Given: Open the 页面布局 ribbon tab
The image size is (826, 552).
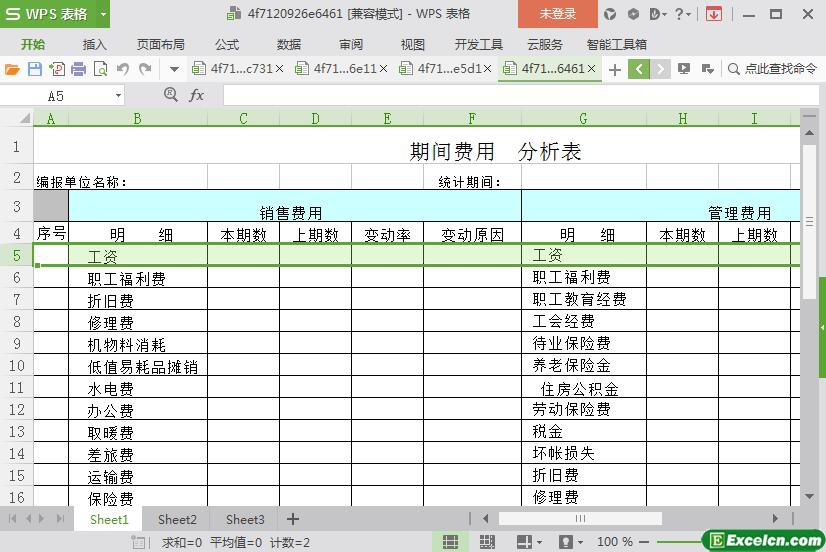Looking at the screenshot, I should tap(161, 45).
